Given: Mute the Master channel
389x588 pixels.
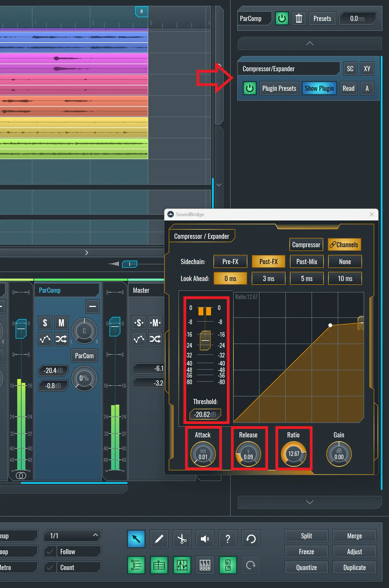Looking at the screenshot, I should point(155,323).
